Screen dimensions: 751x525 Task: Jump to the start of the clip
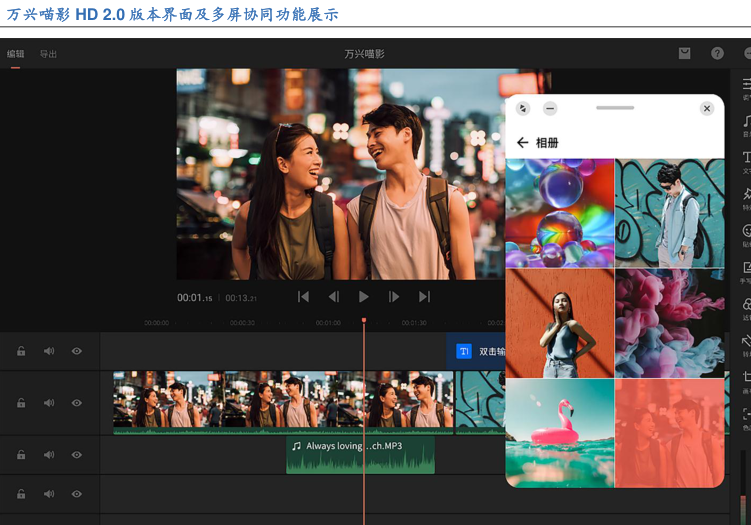click(304, 297)
